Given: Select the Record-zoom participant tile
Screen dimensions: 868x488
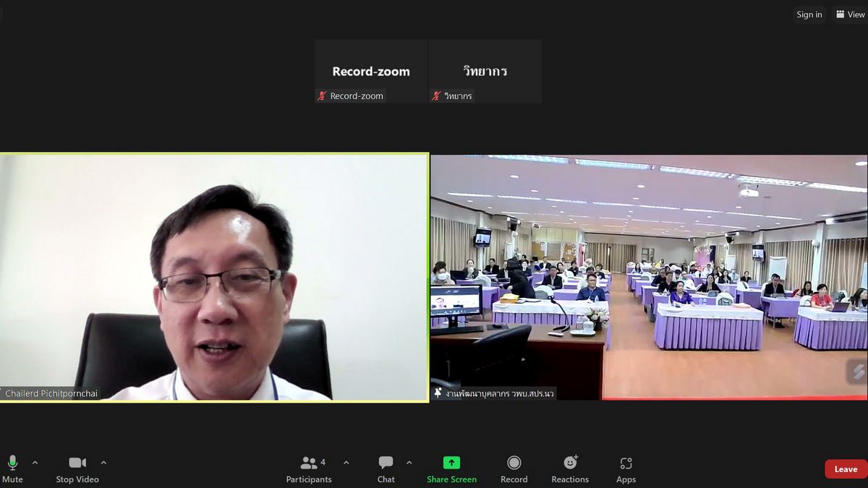Looking at the screenshot, I should (370, 71).
